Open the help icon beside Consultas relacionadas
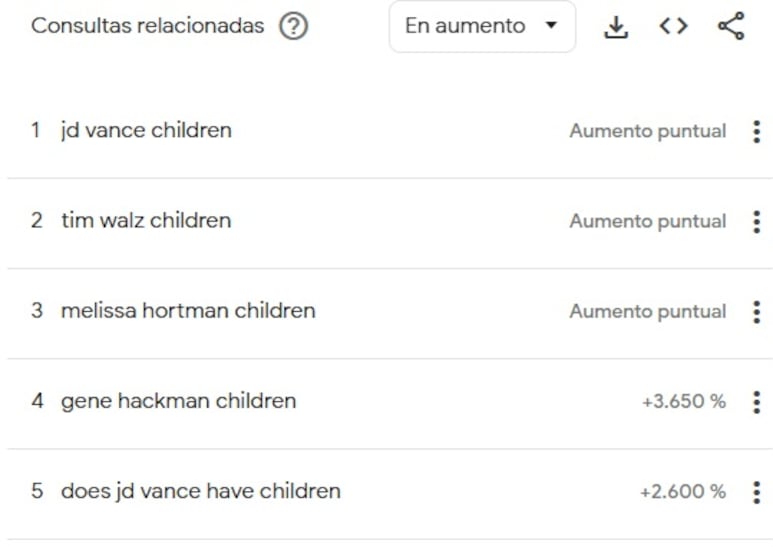The width and height of the screenshot is (773, 547). coord(293,26)
